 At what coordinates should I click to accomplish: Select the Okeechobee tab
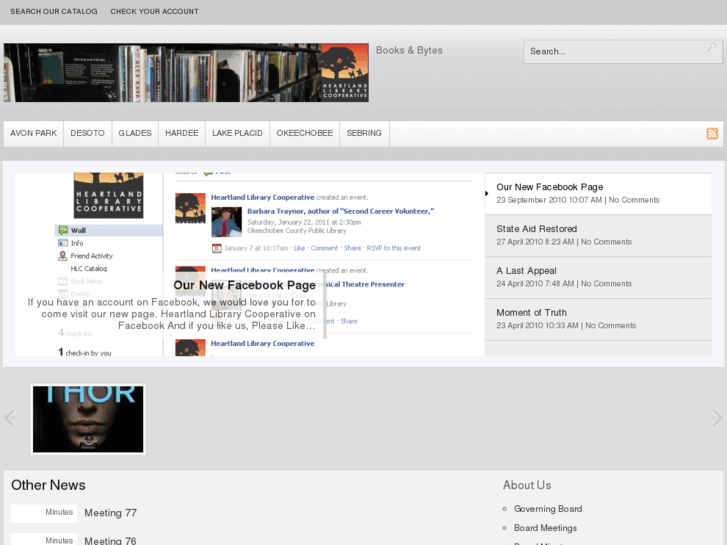tap(305, 134)
